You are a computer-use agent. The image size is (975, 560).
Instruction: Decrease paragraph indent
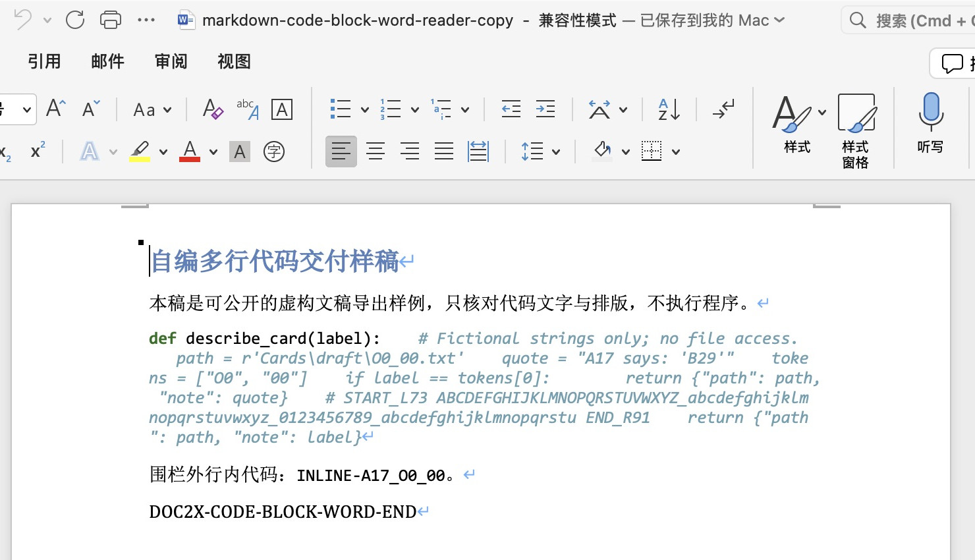pos(511,109)
